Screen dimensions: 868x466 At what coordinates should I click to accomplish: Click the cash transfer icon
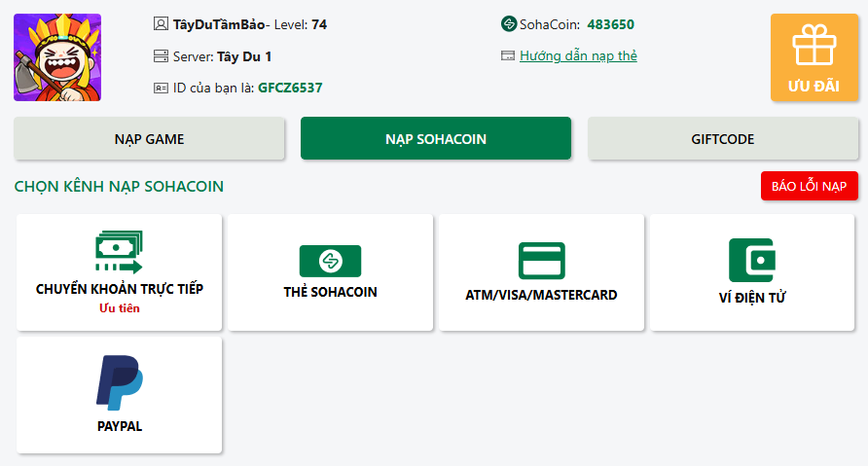point(119,253)
